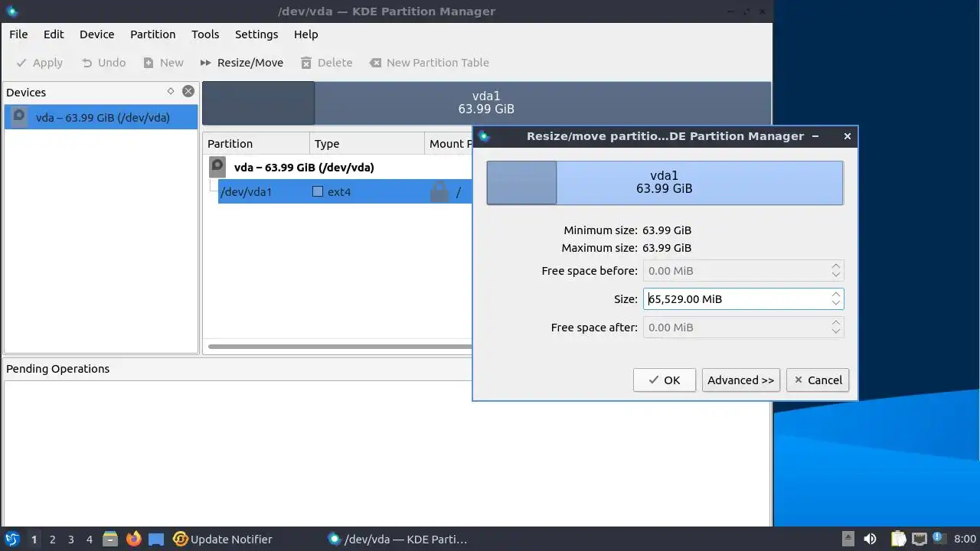Confirm the resize dialog with OK
The height and width of the screenshot is (551, 980).
coord(665,380)
